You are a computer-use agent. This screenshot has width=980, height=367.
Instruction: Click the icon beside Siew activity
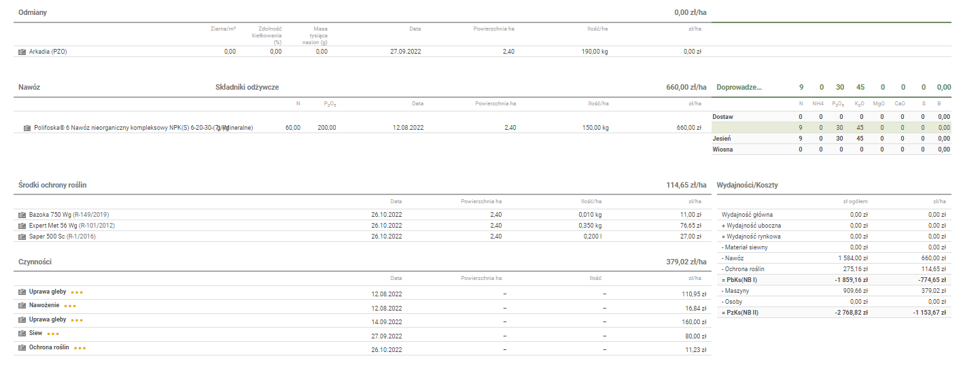22,334
